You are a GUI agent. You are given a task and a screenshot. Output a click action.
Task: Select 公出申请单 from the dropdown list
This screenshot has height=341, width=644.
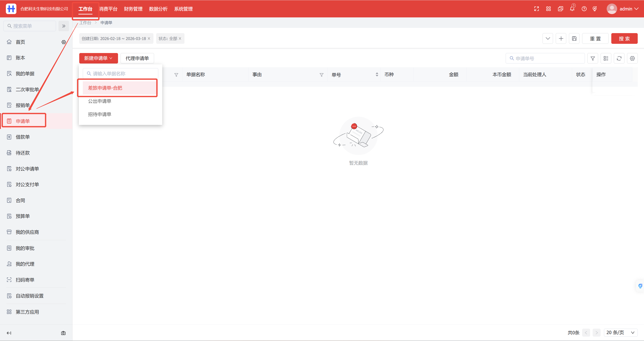tap(100, 101)
